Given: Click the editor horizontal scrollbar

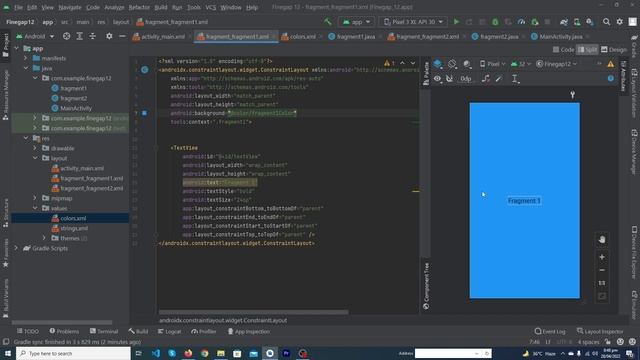Looking at the screenshot, I should tap(253, 312).
